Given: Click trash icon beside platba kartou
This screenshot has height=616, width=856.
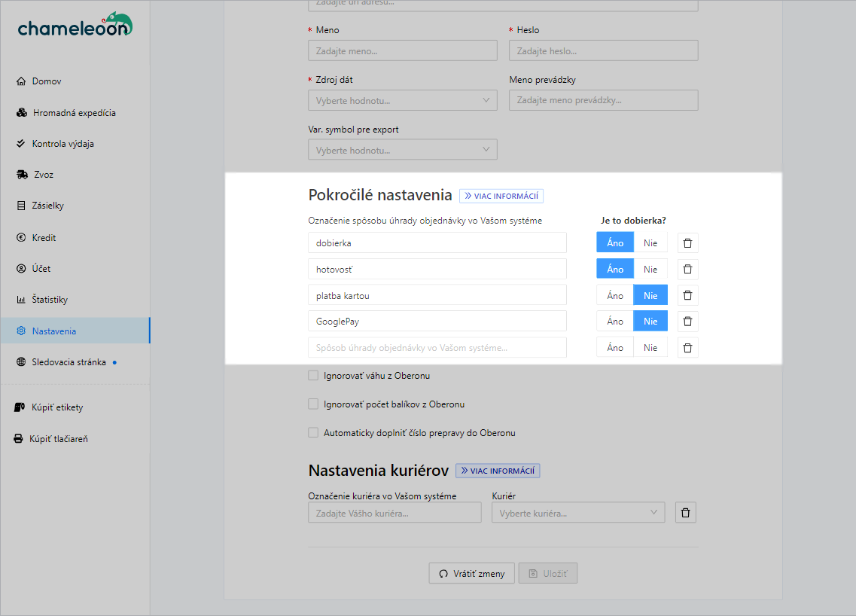Looking at the screenshot, I should pyautogui.click(x=687, y=295).
